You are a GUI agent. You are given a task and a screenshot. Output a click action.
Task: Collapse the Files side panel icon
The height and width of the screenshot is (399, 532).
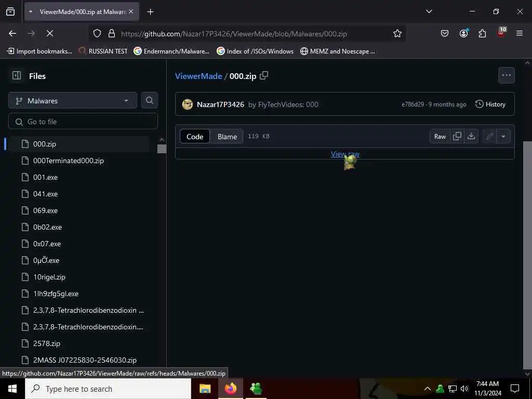point(16,75)
